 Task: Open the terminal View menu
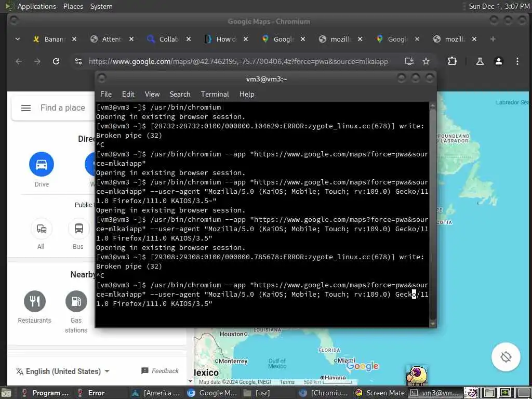[x=152, y=95]
